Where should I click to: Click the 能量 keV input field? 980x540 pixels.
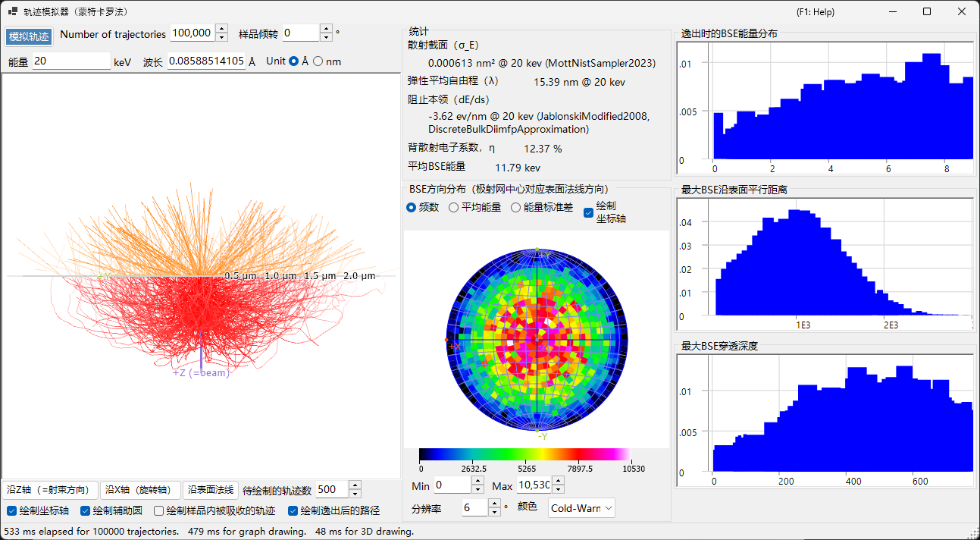tap(70, 61)
